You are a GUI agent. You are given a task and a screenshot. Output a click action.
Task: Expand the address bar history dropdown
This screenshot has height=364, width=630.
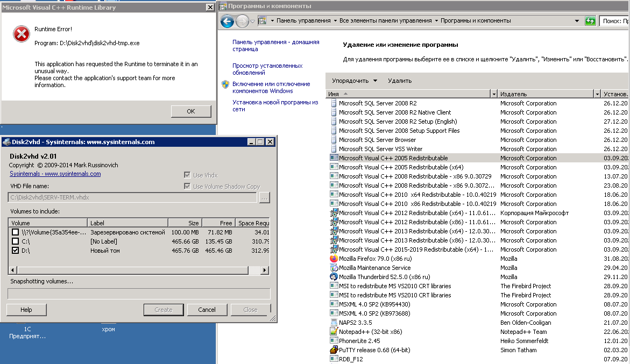(577, 21)
